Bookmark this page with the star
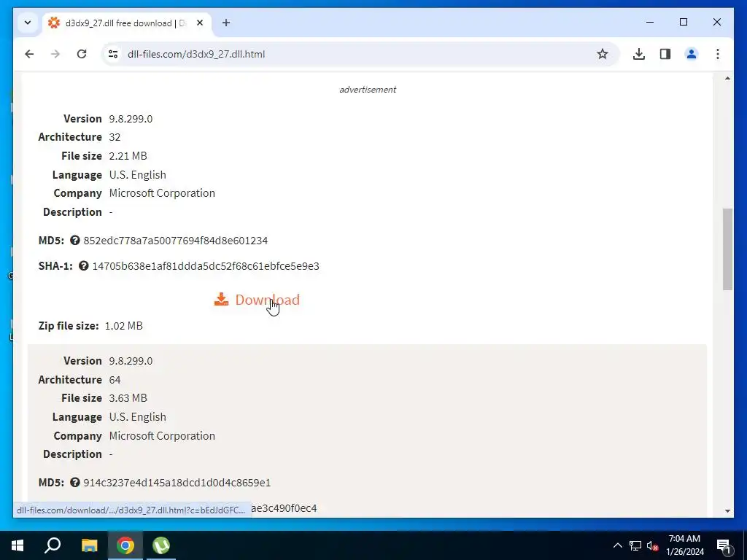 tap(602, 54)
